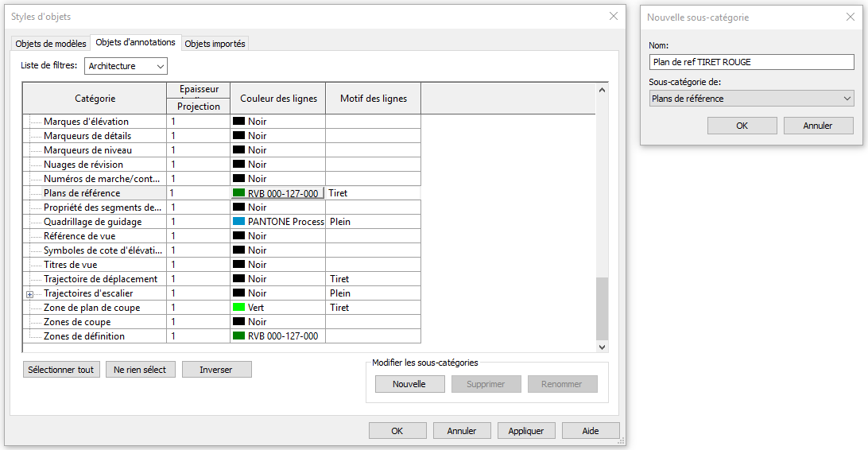Click the Ne rien sélect button
Screen dimensions: 868x450
140,370
